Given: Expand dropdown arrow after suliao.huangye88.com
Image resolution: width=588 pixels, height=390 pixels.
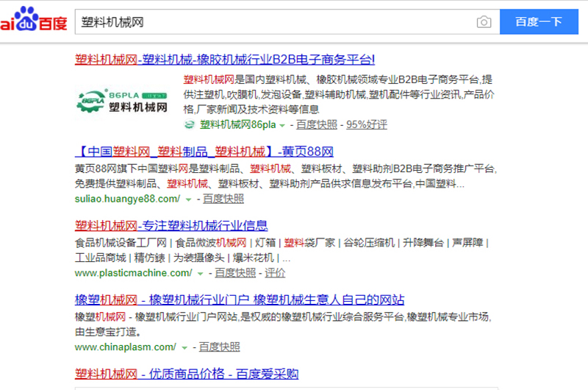Looking at the screenshot, I should tap(188, 199).
